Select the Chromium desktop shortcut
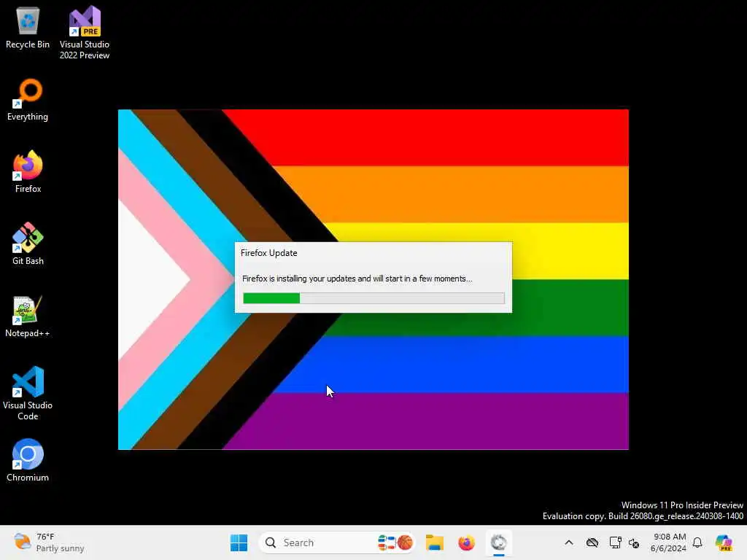 28,461
